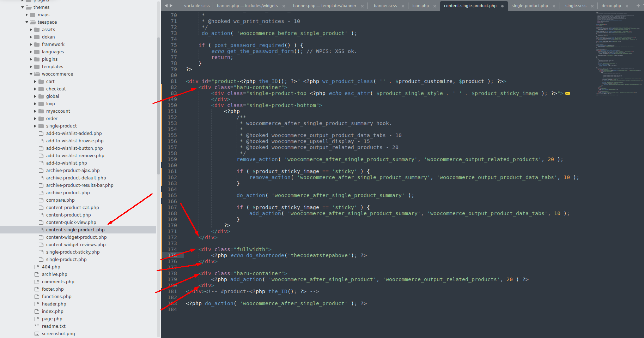Unfold the collapsed code marker on line 83
This screenshot has width=644, height=338.
pos(567,94)
